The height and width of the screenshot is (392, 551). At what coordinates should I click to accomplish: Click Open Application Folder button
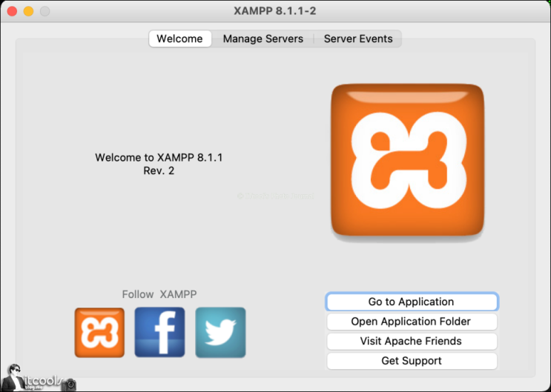click(412, 322)
